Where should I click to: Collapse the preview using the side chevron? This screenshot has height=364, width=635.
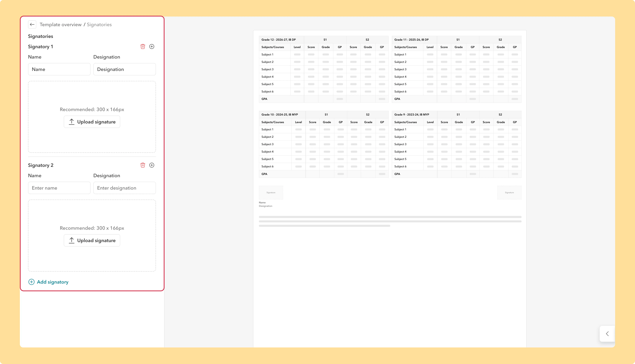click(x=607, y=334)
